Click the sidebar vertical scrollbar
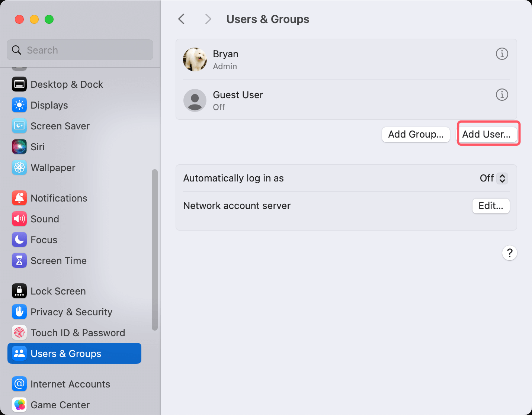 pyautogui.click(x=155, y=249)
